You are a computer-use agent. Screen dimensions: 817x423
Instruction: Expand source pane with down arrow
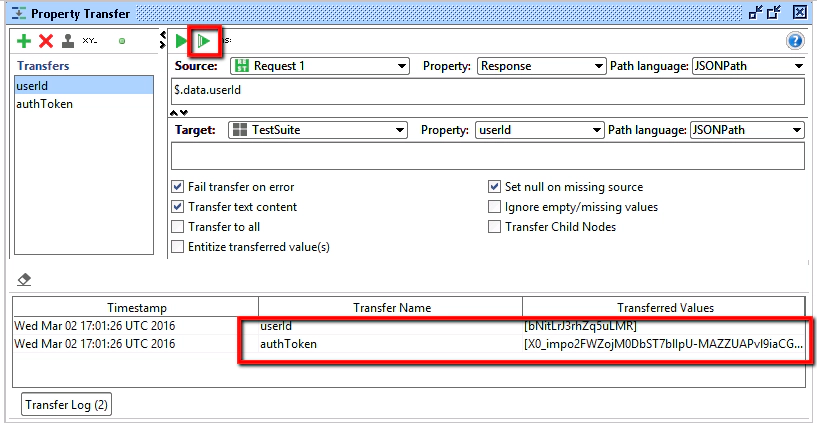click(184, 113)
